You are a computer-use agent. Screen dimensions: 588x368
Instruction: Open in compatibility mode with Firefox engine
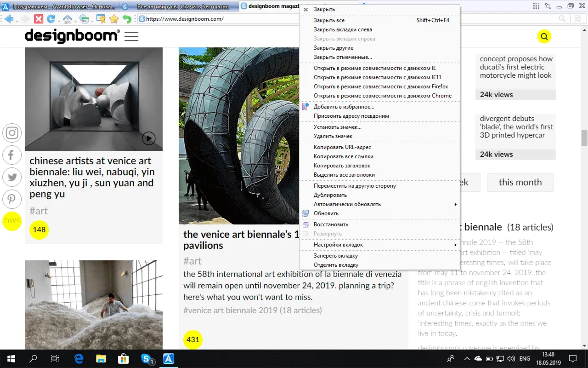pos(379,86)
